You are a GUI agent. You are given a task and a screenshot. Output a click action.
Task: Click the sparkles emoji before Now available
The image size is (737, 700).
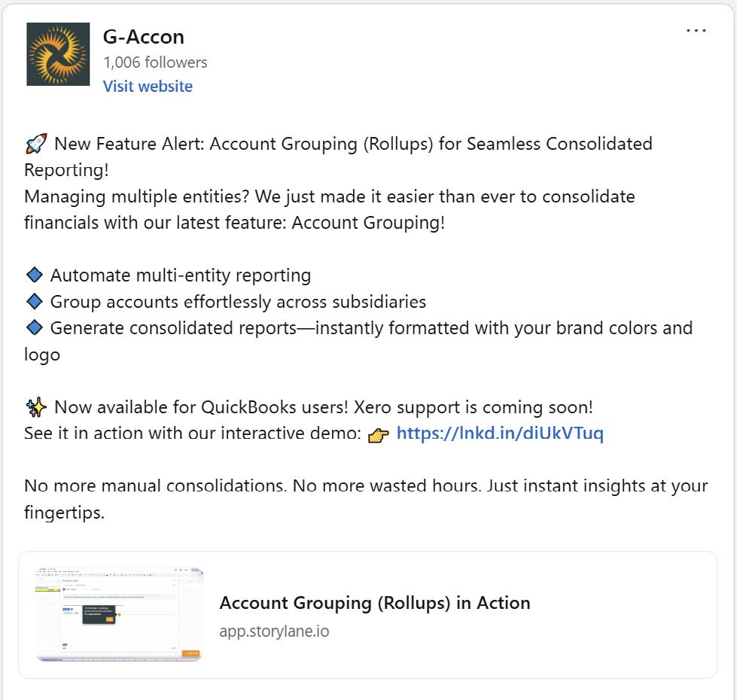[35, 407]
